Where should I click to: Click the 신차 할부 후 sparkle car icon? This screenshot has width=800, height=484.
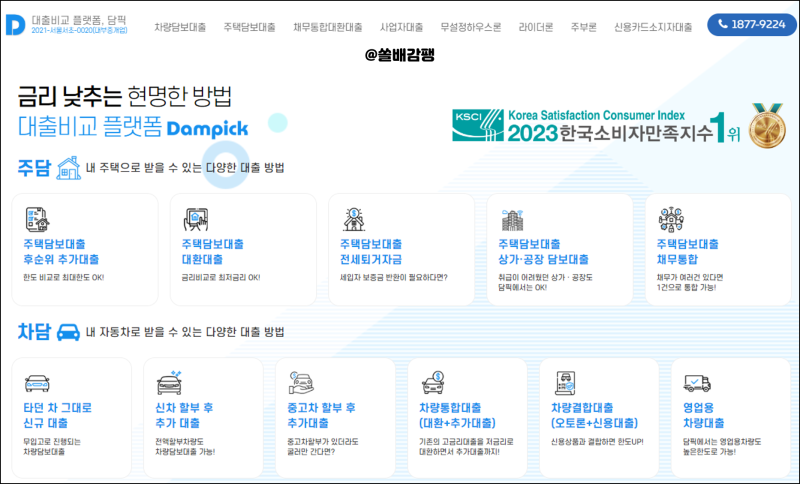[x=169, y=383]
